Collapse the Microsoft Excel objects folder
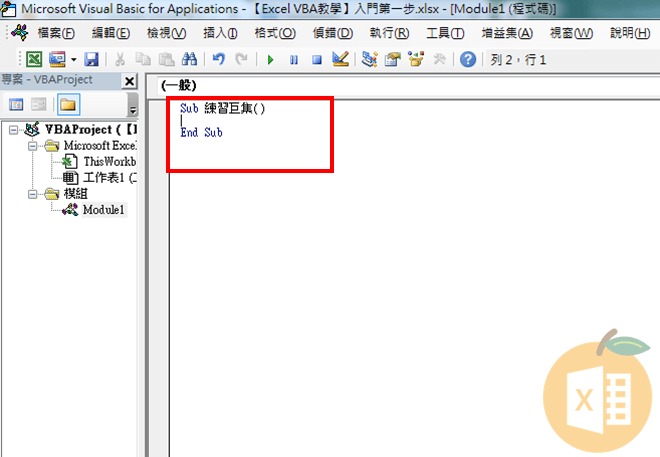 (x=33, y=146)
